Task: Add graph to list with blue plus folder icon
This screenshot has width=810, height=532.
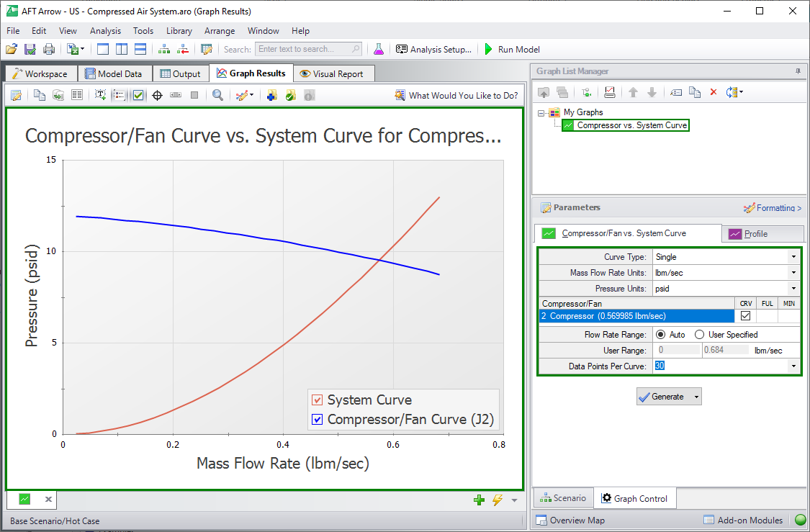Action: 271,96
